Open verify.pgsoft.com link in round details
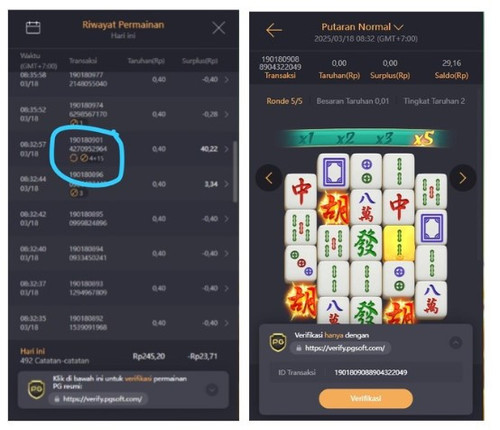500x430 pixels. click(341, 348)
